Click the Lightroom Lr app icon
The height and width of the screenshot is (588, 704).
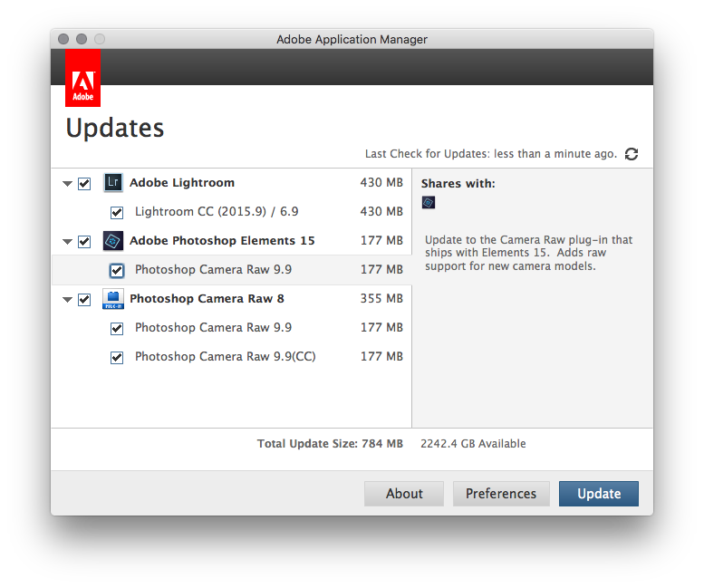113,183
